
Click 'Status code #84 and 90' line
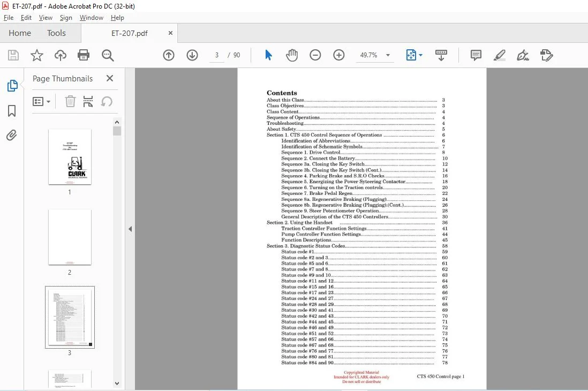pos(364,363)
